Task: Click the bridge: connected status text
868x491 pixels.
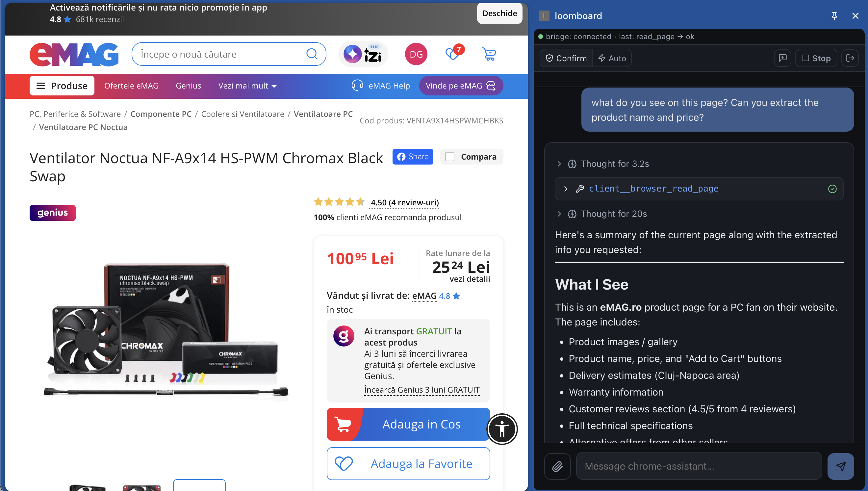Action: click(x=578, y=37)
